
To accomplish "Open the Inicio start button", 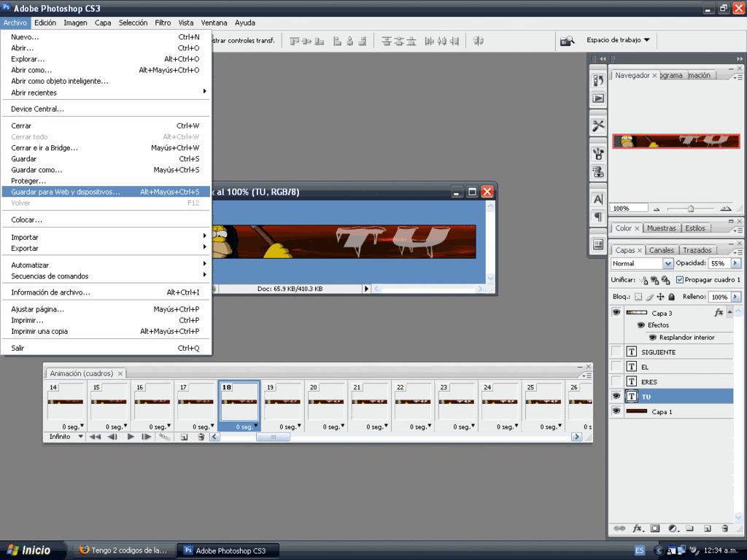I will 29,550.
